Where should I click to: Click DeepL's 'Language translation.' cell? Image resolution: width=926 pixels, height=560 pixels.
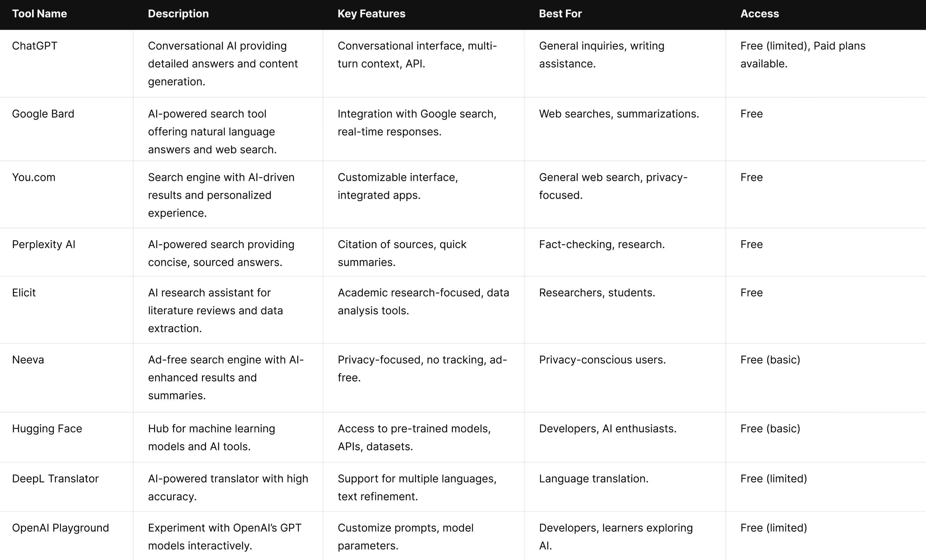(x=594, y=479)
